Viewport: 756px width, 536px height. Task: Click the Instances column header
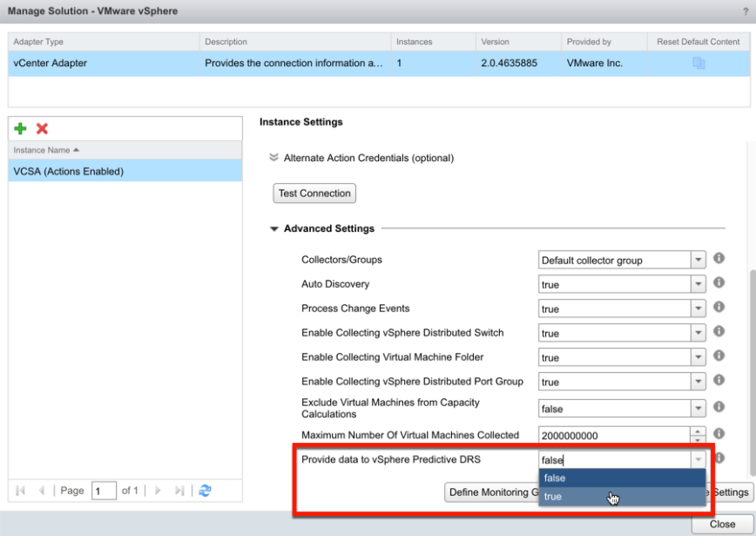coord(434,42)
